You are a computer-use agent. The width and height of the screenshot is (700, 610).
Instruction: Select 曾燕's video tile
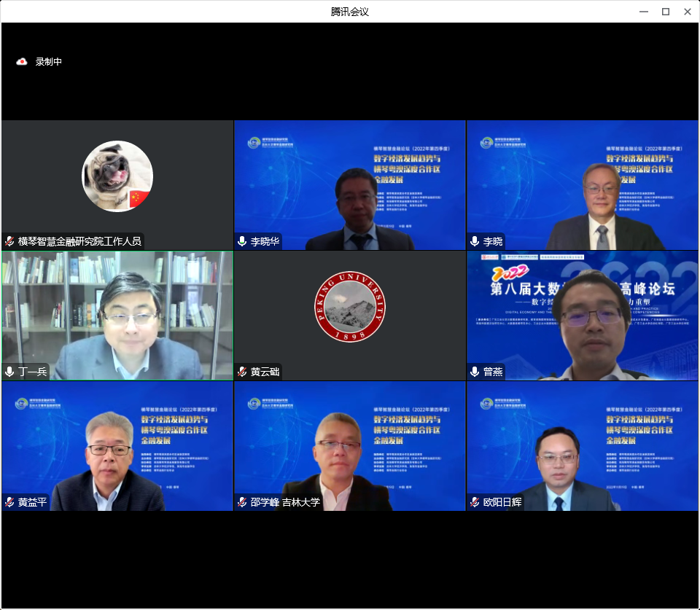coord(583,316)
